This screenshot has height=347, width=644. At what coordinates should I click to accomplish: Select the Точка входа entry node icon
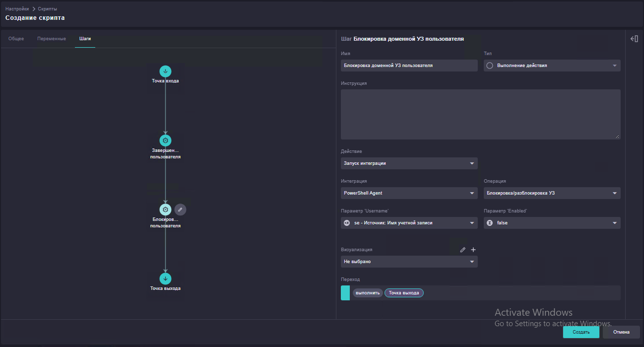[x=165, y=71]
